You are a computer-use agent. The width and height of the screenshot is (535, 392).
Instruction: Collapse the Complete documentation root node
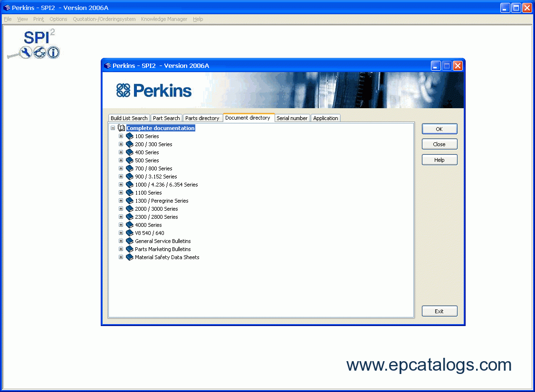pos(113,128)
